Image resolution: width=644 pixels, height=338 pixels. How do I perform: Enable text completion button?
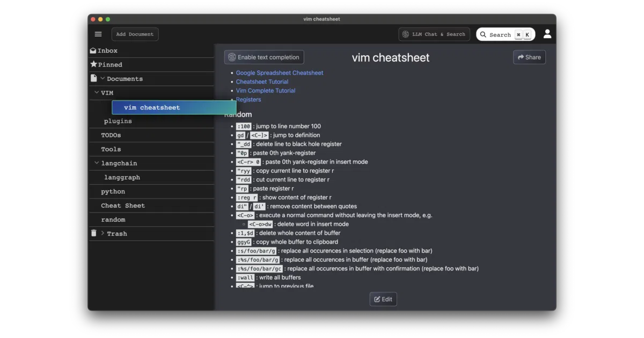coord(264,57)
